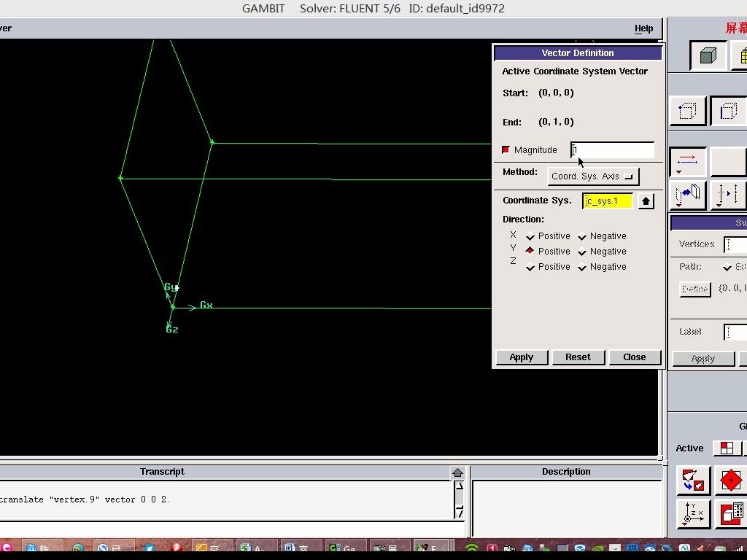This screenshot has width=747, height=560.
Task: Click the project vertices onto face icon
Action: tap(687, 195)
